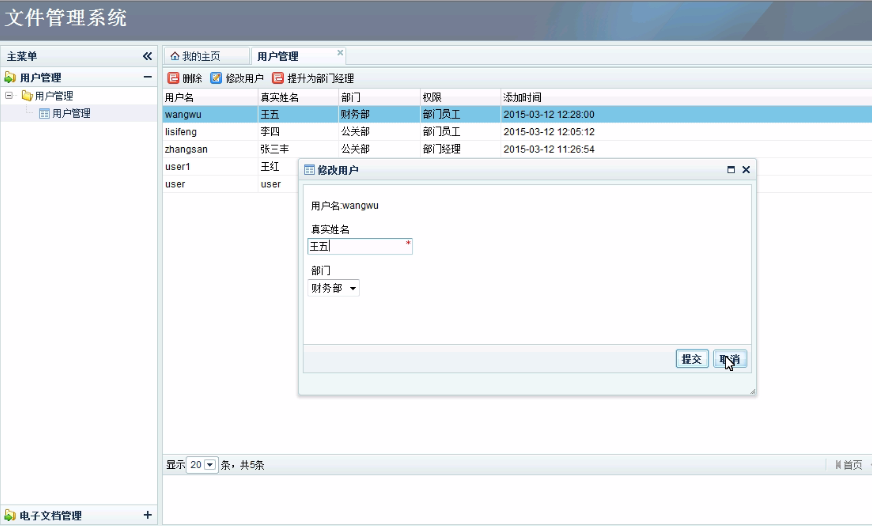872x526 pixels.
Task: Click the 用户管理 folder tree item
Action: [x=54, y=96]
